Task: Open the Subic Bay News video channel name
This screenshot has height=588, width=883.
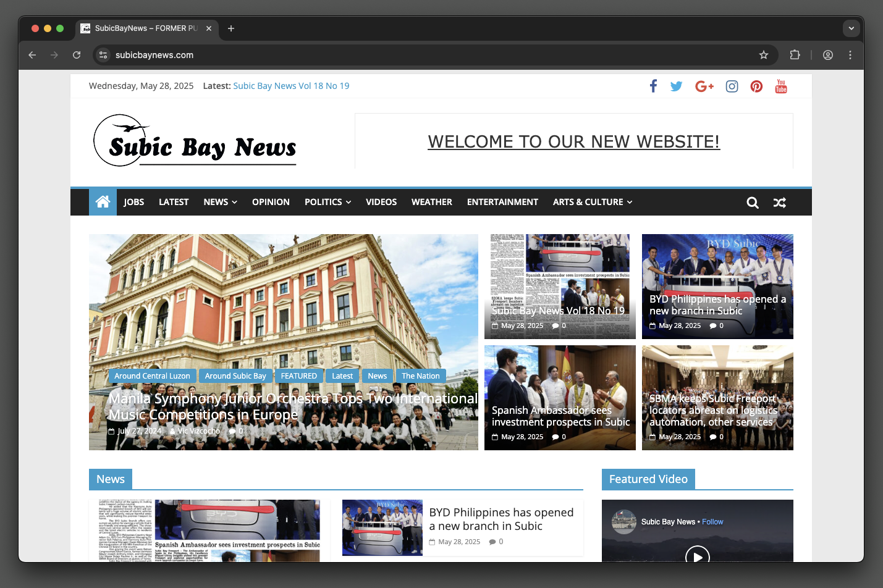Action: coord(669,522)
